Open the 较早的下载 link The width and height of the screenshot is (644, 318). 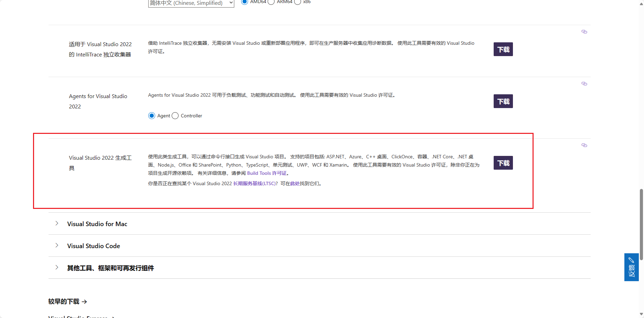(x=67, y=301)
